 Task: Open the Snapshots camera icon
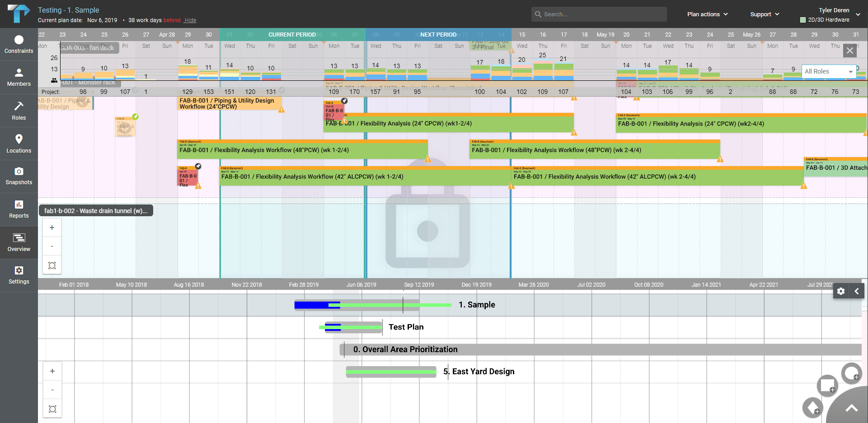point(19,176)
